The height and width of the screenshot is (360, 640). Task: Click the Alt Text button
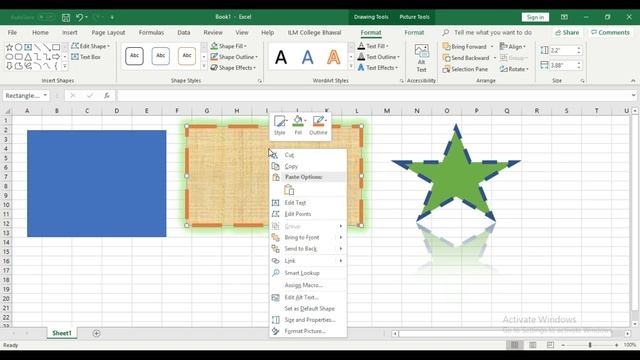tap(421, 58)
